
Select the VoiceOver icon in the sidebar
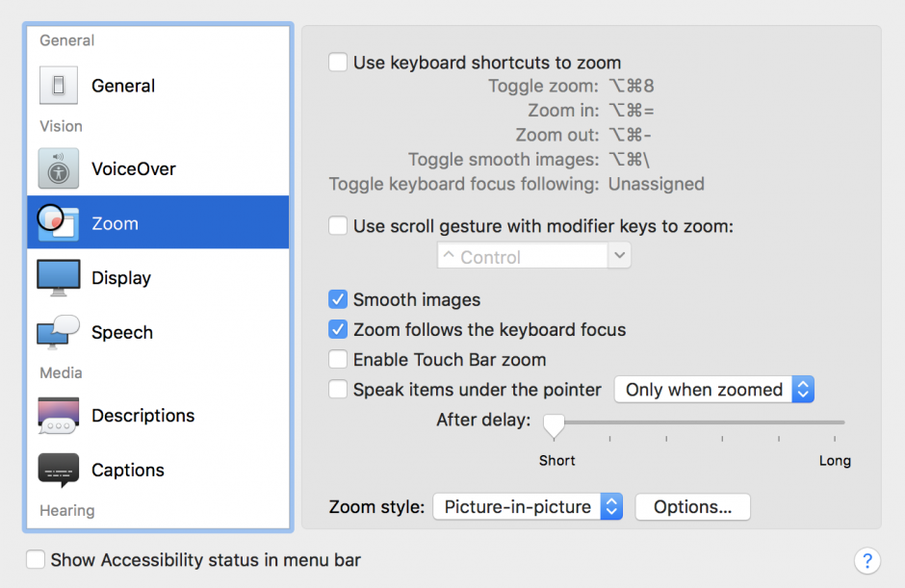tap(58, 168)
